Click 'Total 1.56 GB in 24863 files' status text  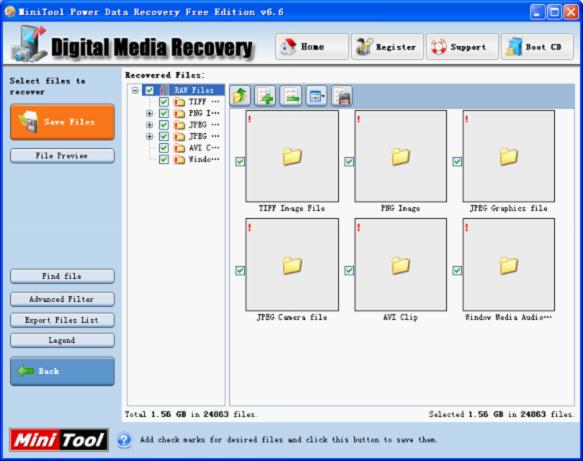click(190, 414)
